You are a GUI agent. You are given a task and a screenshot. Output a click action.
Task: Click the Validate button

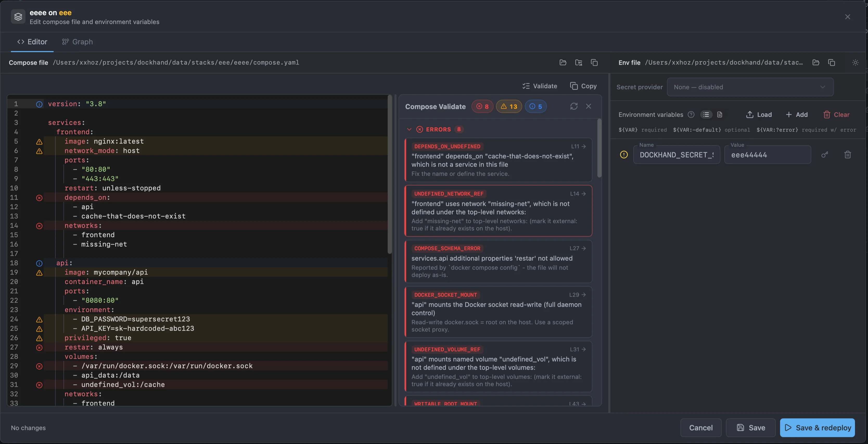tap(540, 86)
